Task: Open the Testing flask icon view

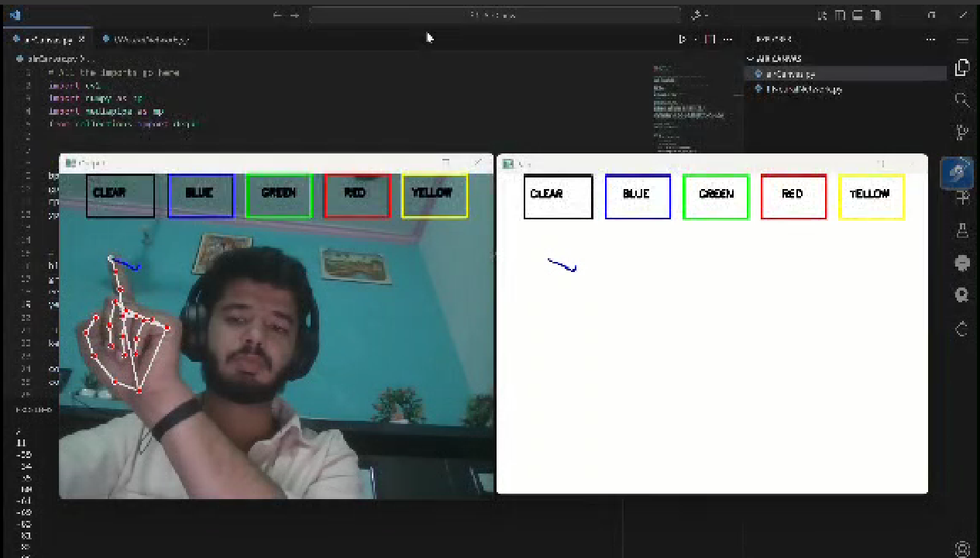Action: [962, 230]
